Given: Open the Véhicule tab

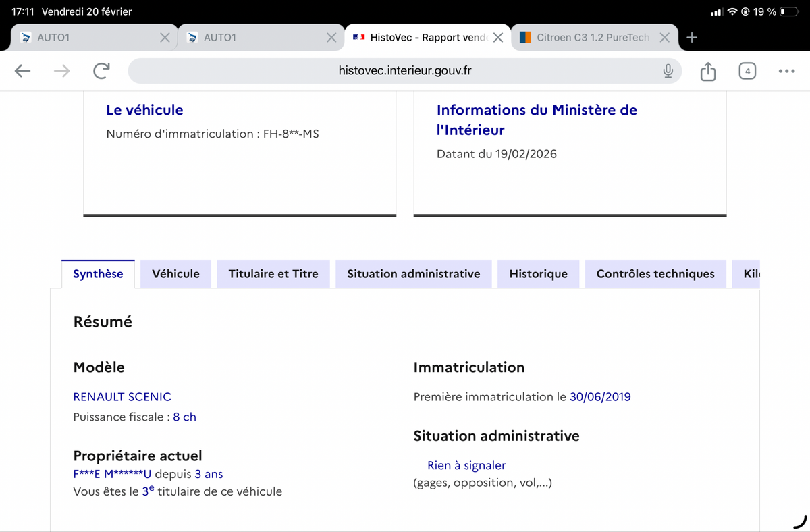Looking at the screenshot, I should click(x=175, y=274).
